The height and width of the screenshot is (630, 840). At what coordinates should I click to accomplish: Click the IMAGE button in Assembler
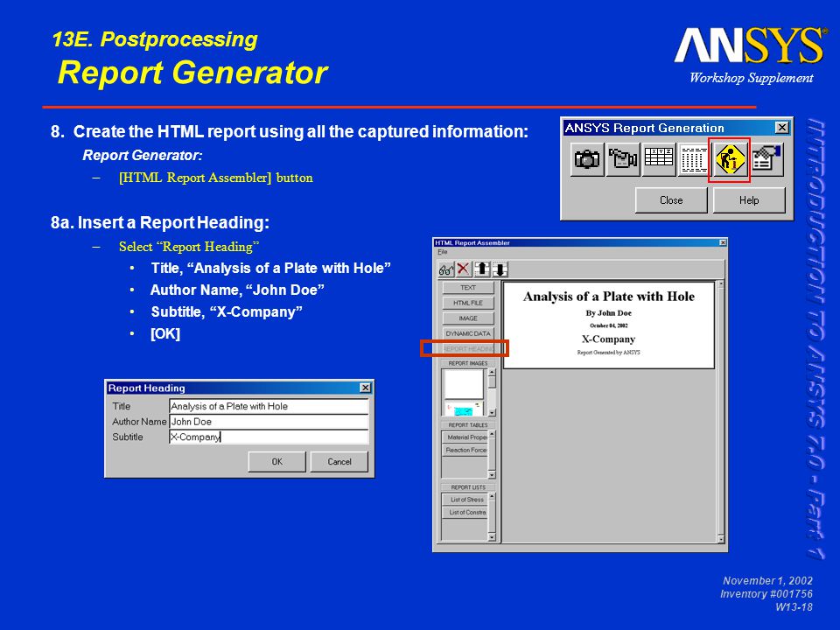point(468,318)
